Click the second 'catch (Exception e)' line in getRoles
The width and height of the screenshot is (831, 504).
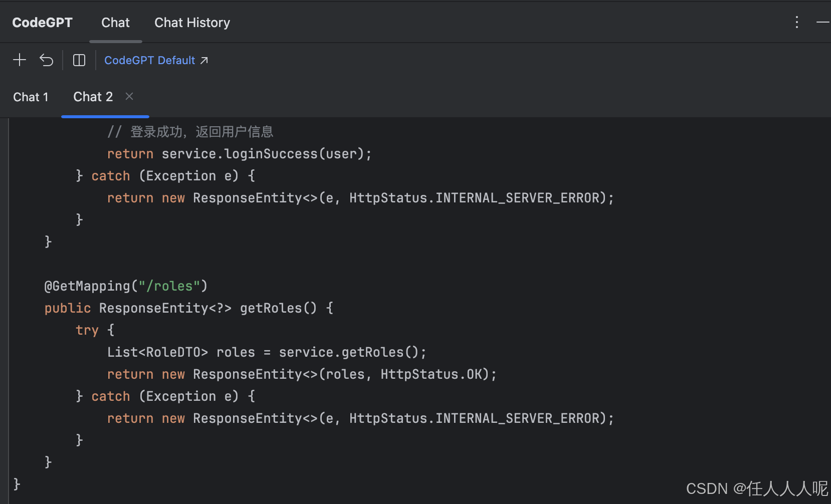click(x=165, y=396)
